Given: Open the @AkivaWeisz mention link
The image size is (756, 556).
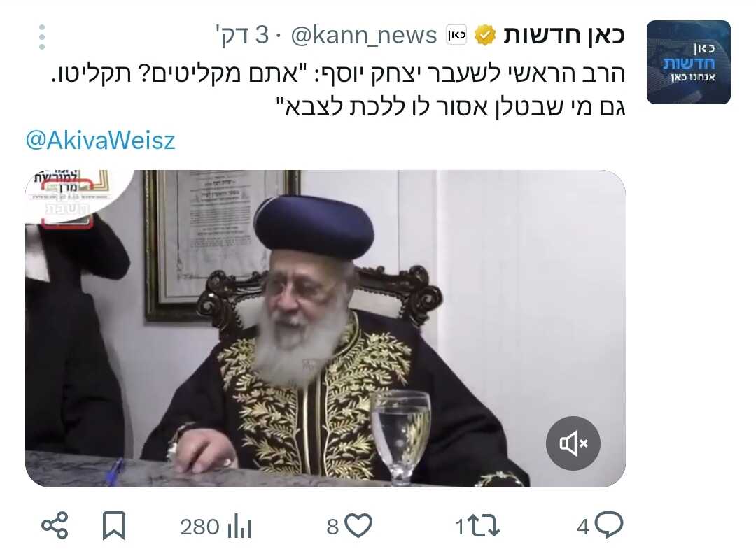Looking at the screenshot, I should 100,141.
